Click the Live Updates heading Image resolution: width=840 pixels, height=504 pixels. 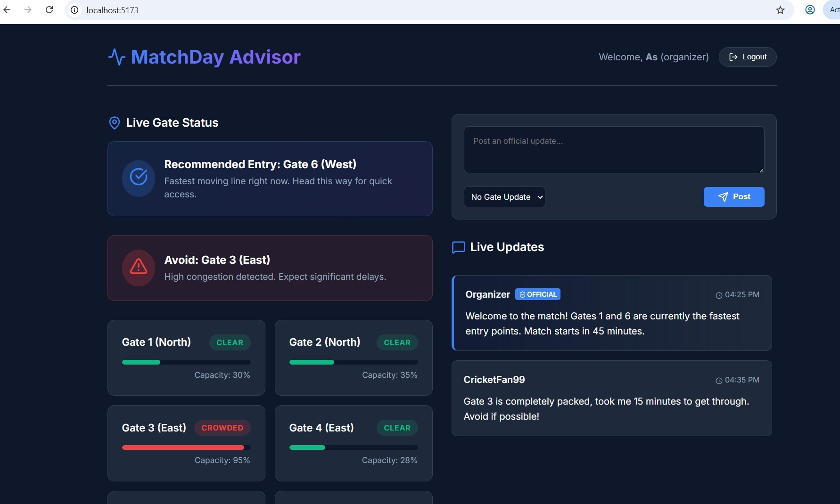pos(507,247)
